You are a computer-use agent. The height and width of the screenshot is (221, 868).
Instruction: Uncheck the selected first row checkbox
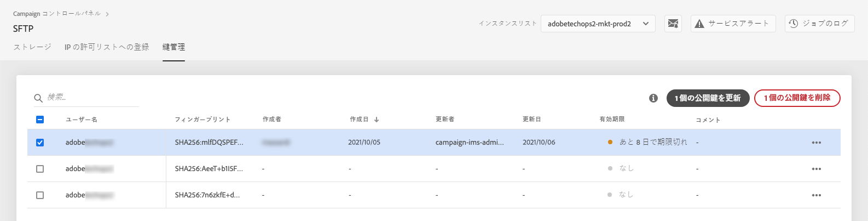40,143
